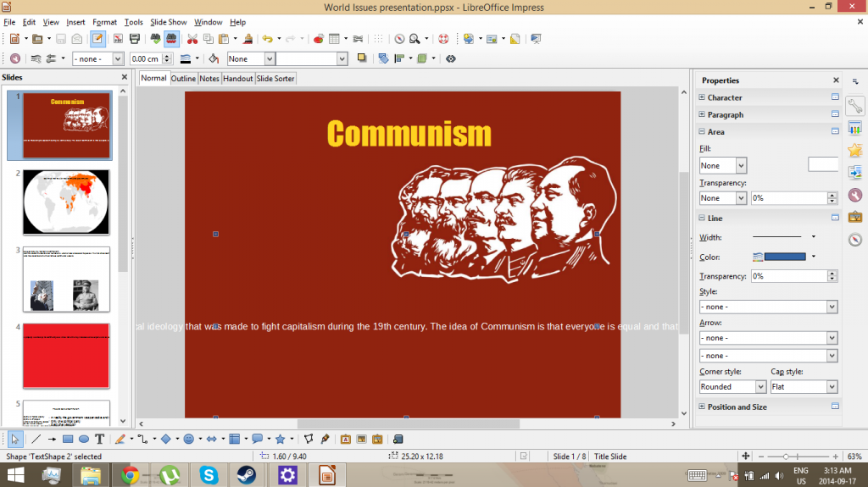Open the Fontwork Gallery
Image resolution: width=868 pixels, height=487 pixels.
[x=346, y=440]
